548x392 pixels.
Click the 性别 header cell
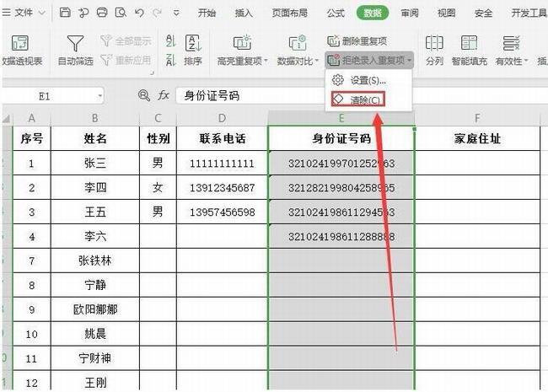(x=158, y=139)
